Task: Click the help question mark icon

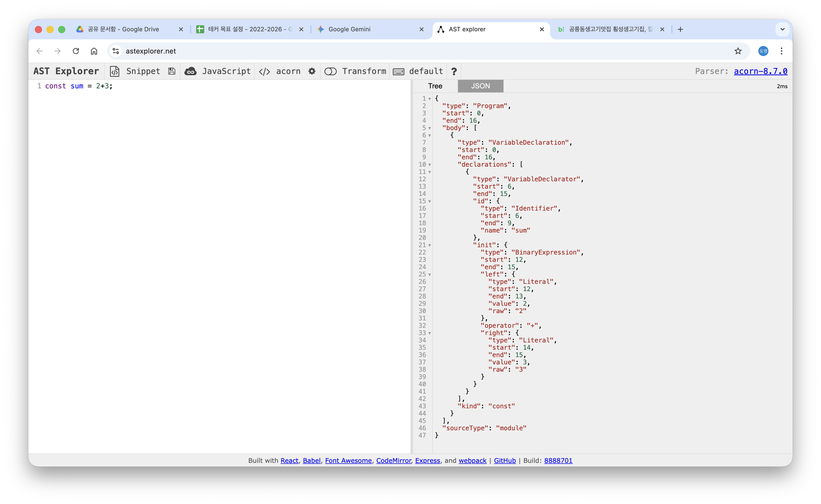Action: [454, 71]
